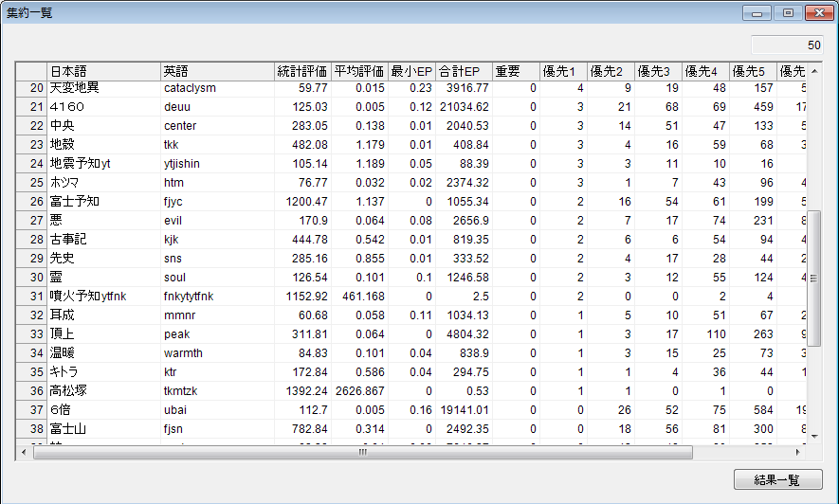The image size is (839, 504).
Task: Select the 高松塚 cell in row 36
Action: [x=103, y=390]
